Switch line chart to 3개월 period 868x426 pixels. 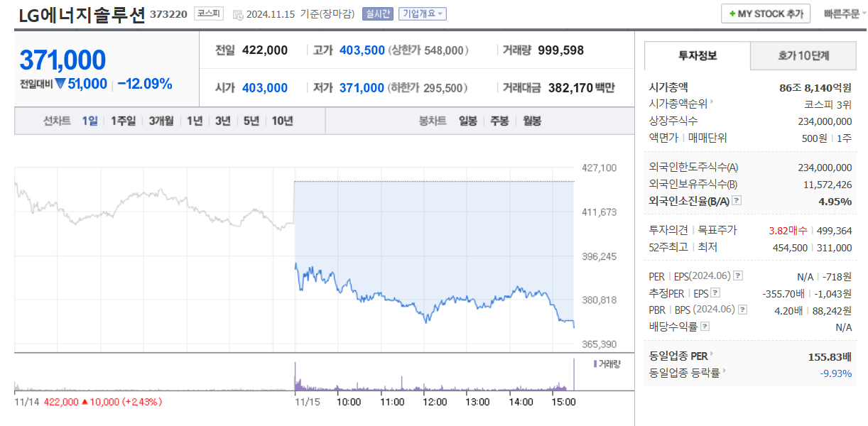click(161, 121)
